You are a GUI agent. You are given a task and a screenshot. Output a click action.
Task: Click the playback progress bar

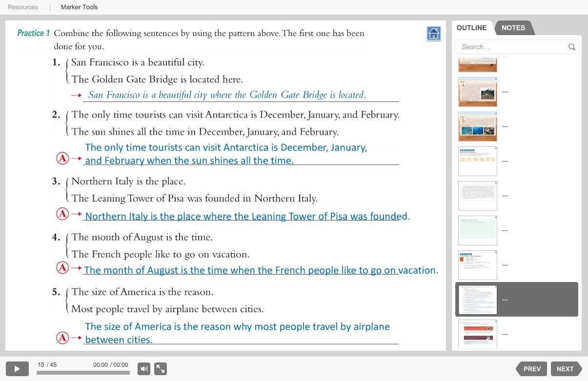click(83, 373)
